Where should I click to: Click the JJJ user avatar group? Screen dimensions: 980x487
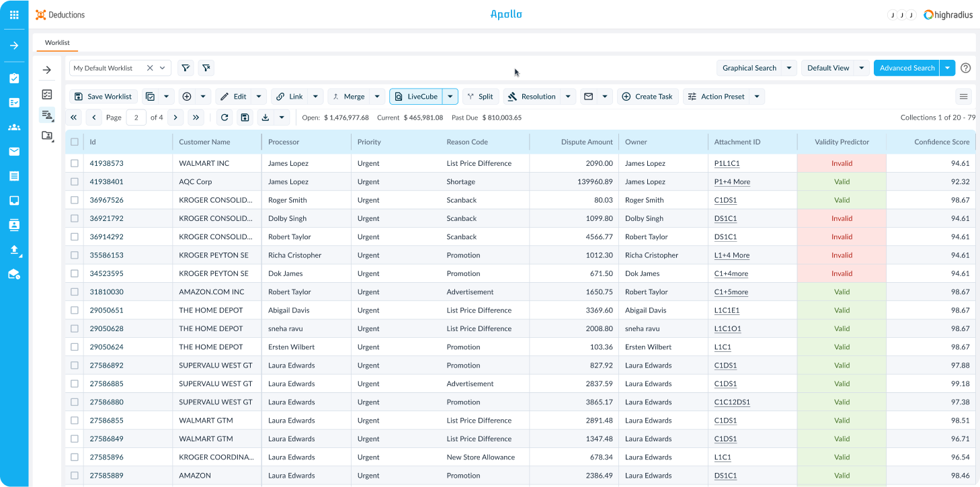pos(902,15)
